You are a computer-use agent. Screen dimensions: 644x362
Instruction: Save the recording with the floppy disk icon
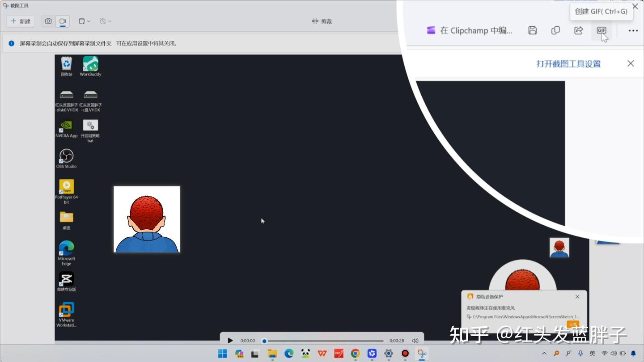(x=532, y=30)
